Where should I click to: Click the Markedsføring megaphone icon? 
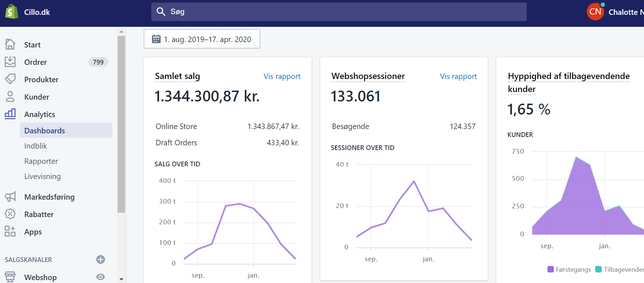pyautogui.click(x=10, y=197)
